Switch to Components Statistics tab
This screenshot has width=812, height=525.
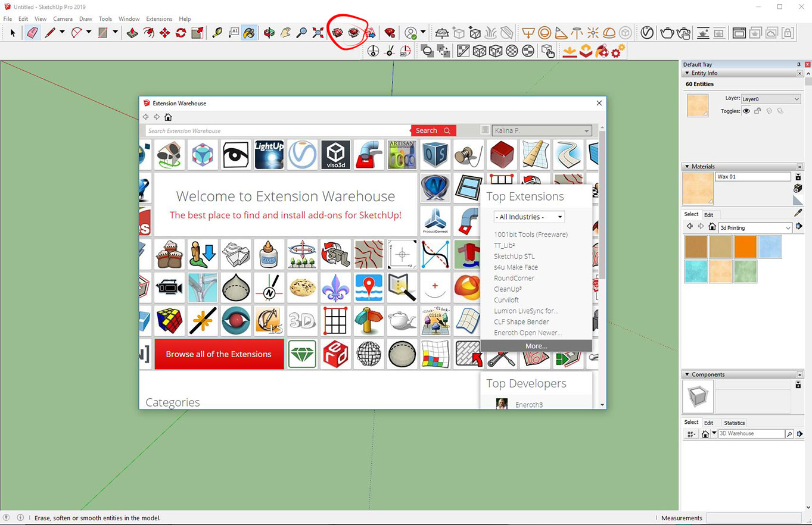[x=734, y=423]
